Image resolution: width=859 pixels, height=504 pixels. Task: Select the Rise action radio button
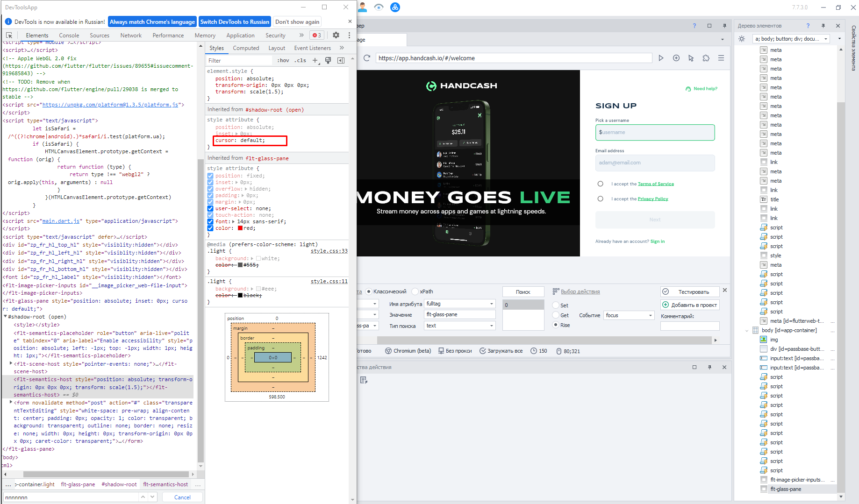pos(556,325)
